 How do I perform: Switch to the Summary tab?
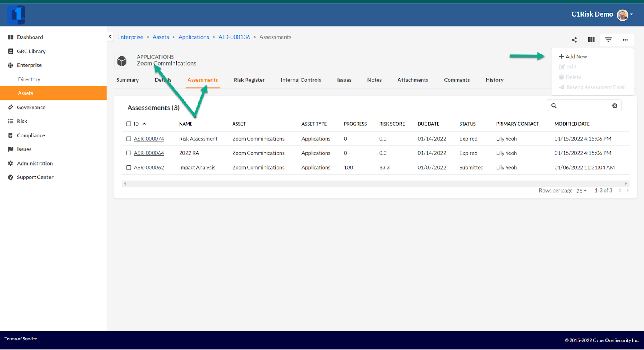coord(128,80)
